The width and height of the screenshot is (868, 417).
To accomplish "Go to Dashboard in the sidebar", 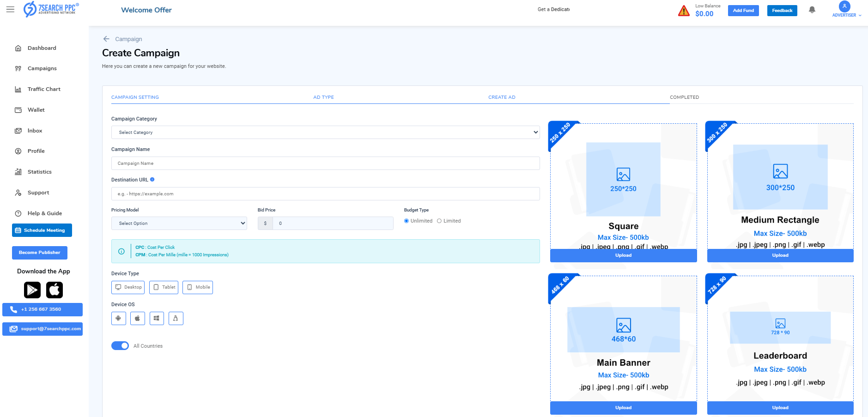I will click(x=42, y=48).
